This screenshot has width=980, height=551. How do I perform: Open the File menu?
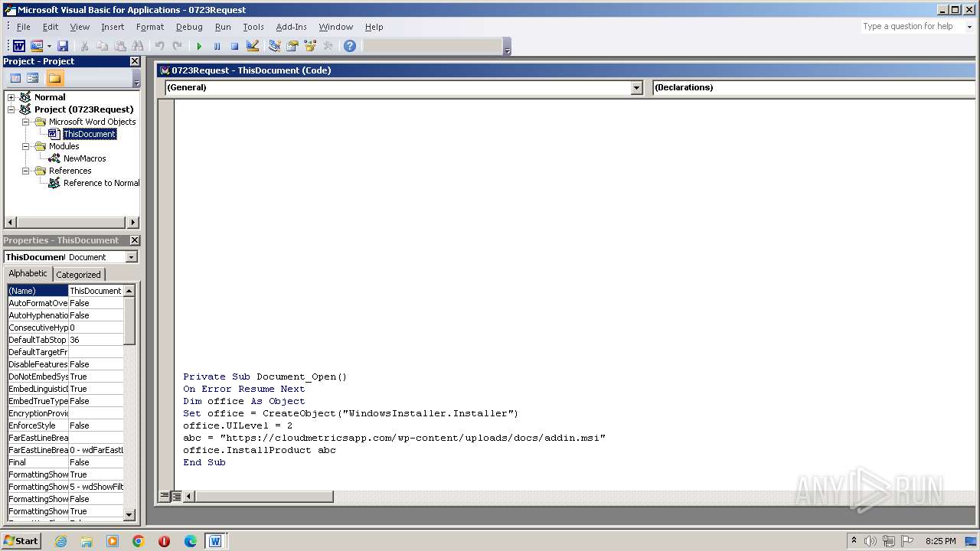(24, 27)
